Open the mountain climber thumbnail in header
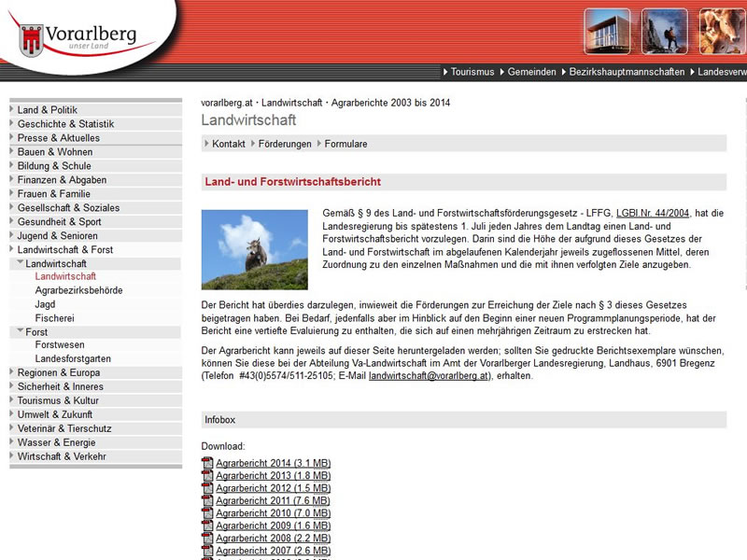The width and height of the screenshot is (747, 560). [x=664, y=31]
